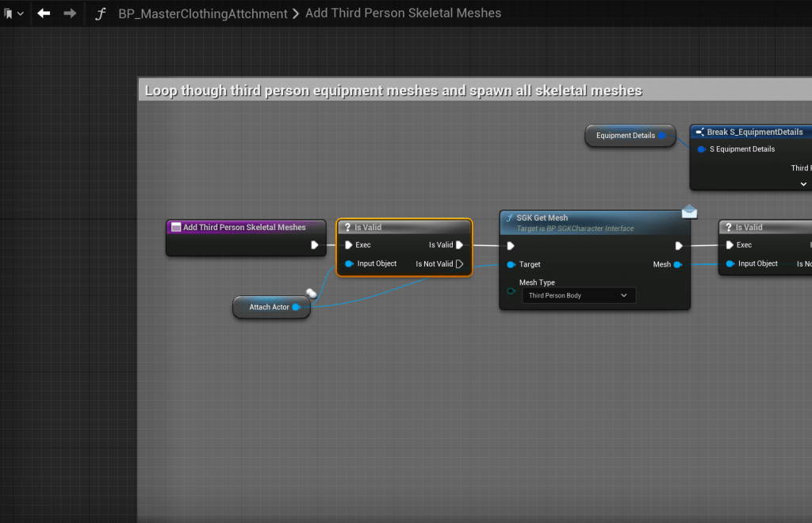This screenshot has width=812, height=523.
Task: Click the question mark icon on the highlighted Is Valid node
Action: [347, 227]
